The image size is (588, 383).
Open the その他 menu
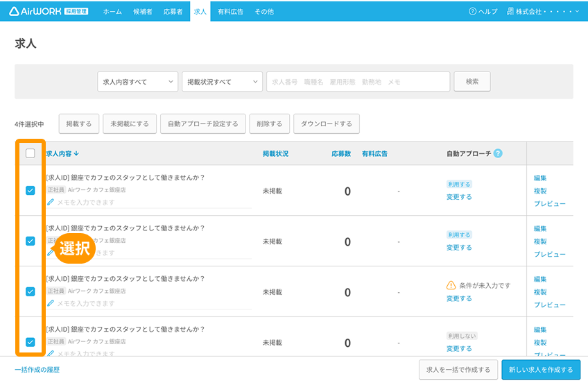[x=264, y=12]
